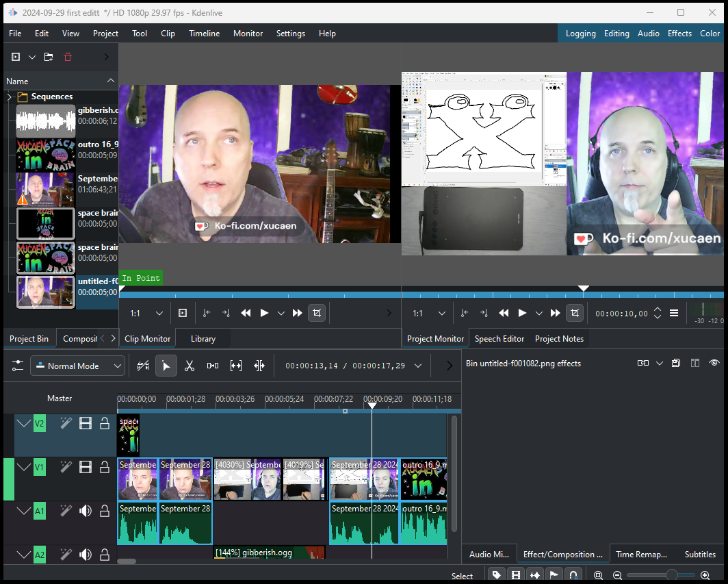Screen dimensions: 728x584
Task: Open the Clip Monitor 1:1 zoom dropdown
Action: (x=146, y=313)
